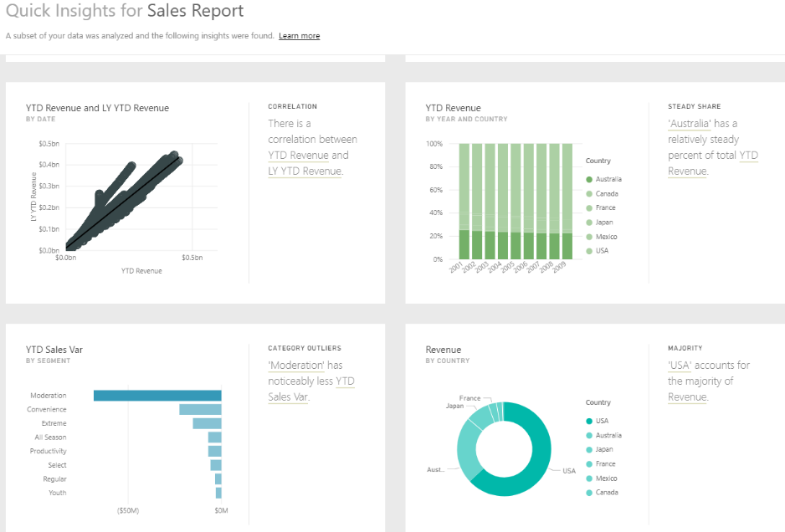Click the 'Moderation' link in Category Outliers
Viewport: 785px width, 532px height.
click(296, 366)
